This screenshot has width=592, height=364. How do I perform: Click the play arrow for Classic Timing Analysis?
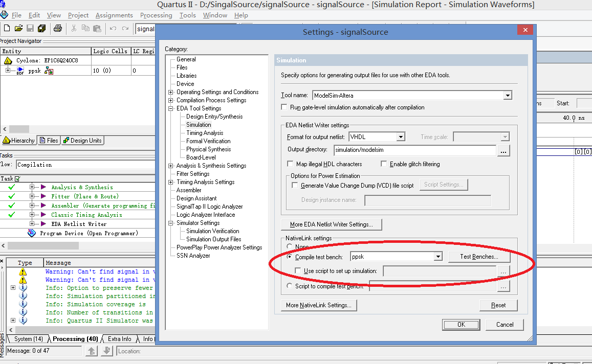(43, 215)
